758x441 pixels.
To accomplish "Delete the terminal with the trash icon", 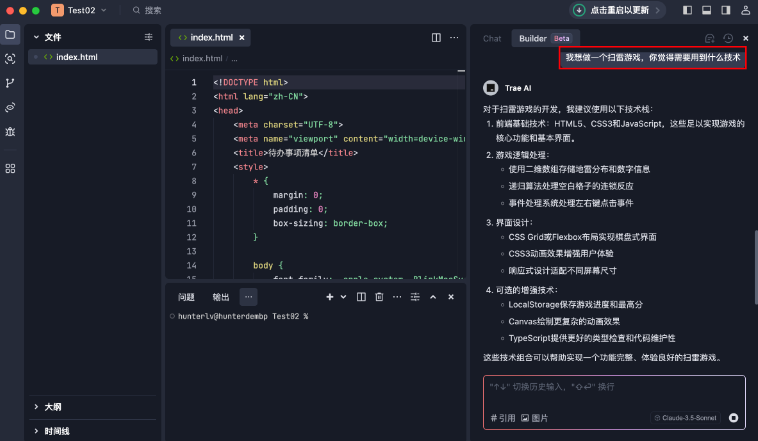I will click(x=379, y=297).
